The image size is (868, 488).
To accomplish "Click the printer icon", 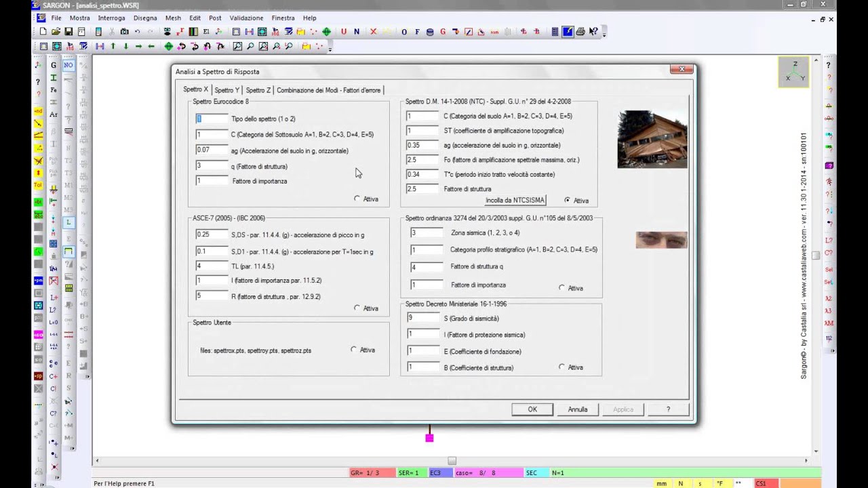I will coord(580,32).
